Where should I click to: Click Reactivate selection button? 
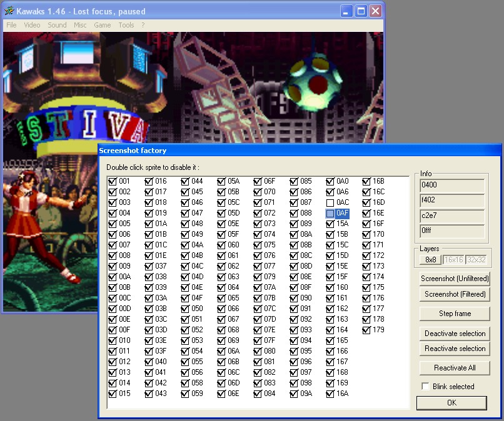pyautogui.click(x=455, y=349)
